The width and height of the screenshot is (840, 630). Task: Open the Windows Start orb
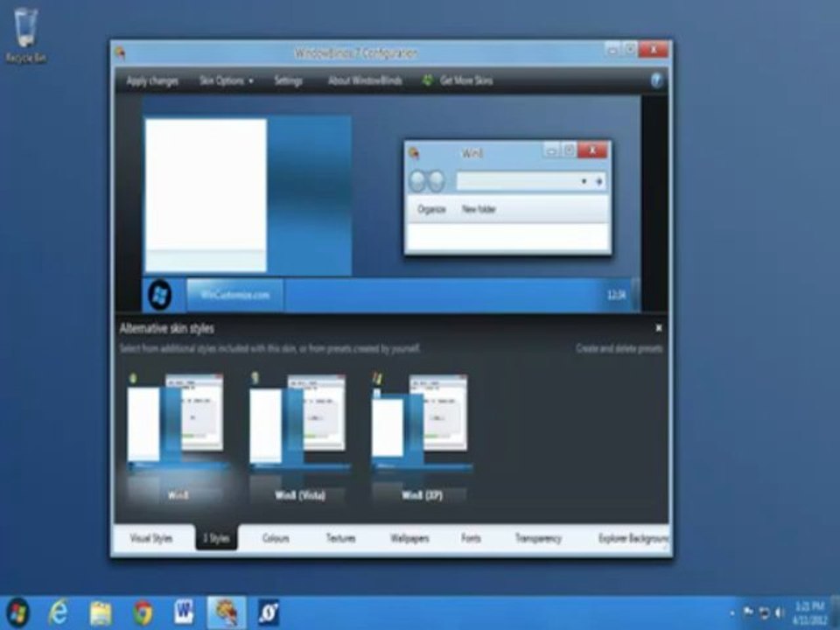click(18, 612)
